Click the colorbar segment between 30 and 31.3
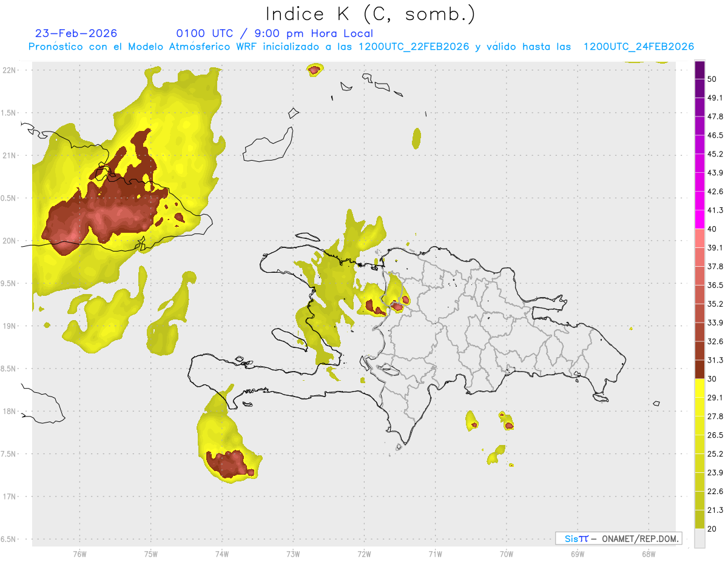The width and height of the screenshot is (728, 562). 699,369
